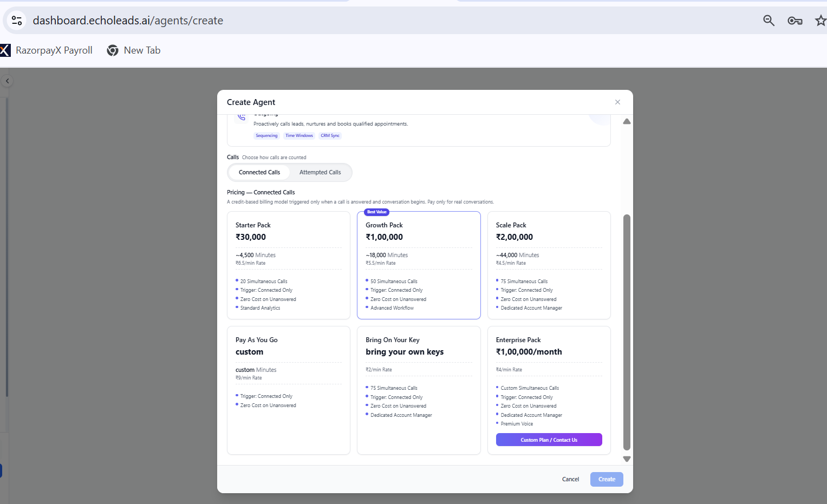This screenshot has width=827, height=504.
Task: Open the New Tab bookmark
Action: point(142,50)
